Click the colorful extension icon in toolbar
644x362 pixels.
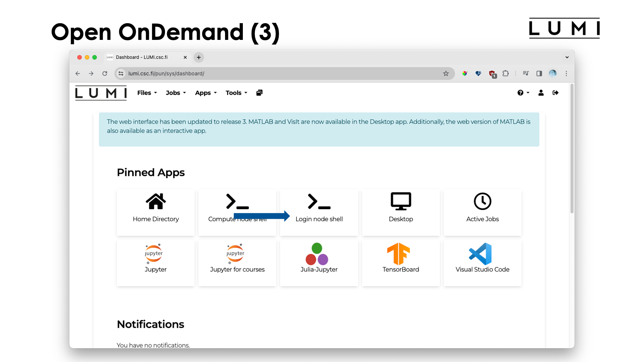(x=465, y=73)
